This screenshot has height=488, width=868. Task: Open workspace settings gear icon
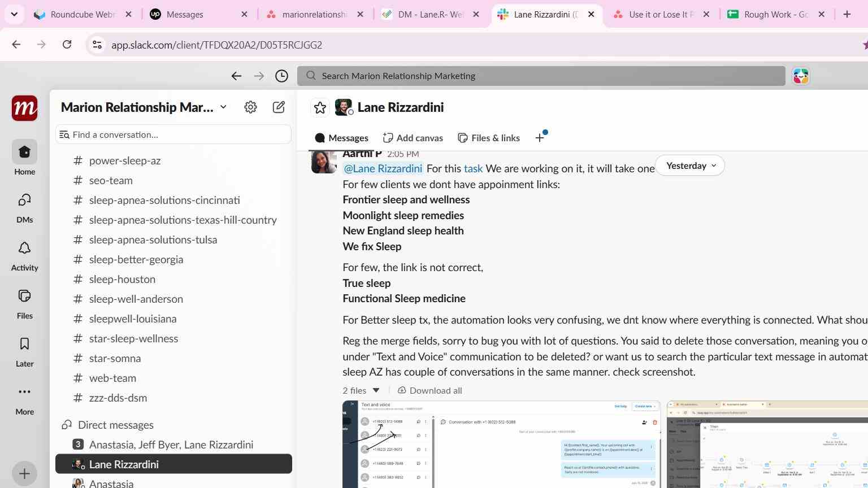point(250,107)
